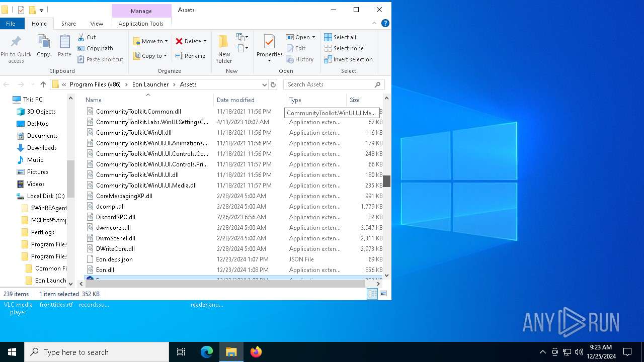Select DiscordRPC.dll file
644x362 pixels.
[x=116, y=217]
